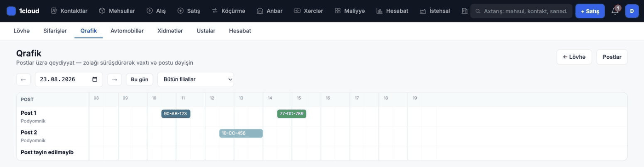Click the İstehsal factory icon
Viewport: 644px width, 167px height.
click(x=423, y=11)
